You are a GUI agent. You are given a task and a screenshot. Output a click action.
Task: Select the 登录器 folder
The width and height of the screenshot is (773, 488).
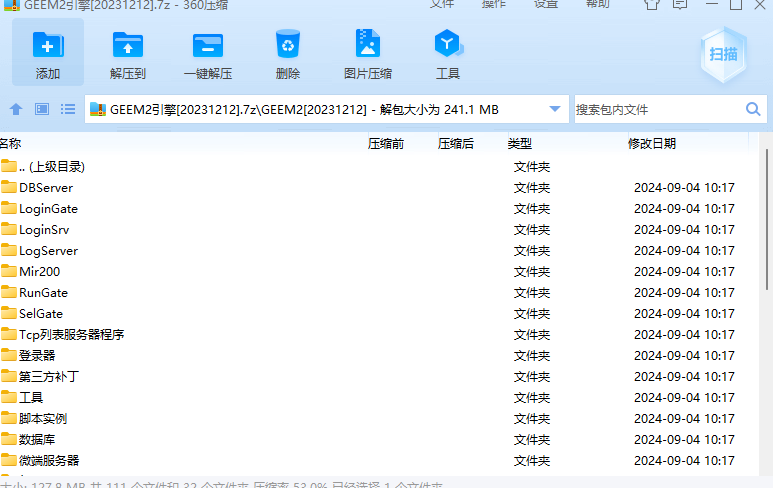coord(380,355)
